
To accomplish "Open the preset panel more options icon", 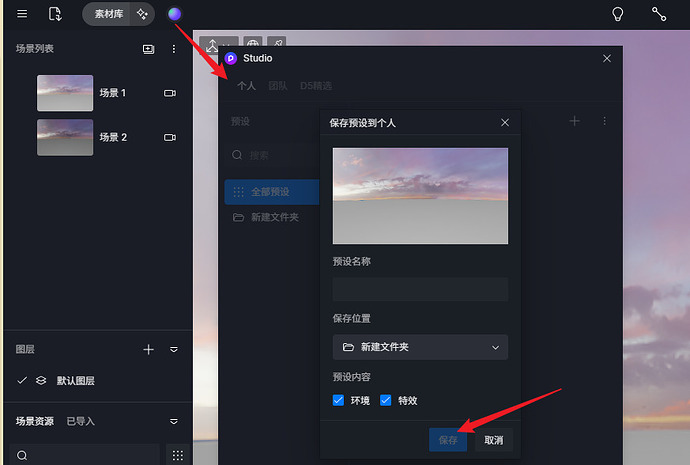I will point(605,121).
